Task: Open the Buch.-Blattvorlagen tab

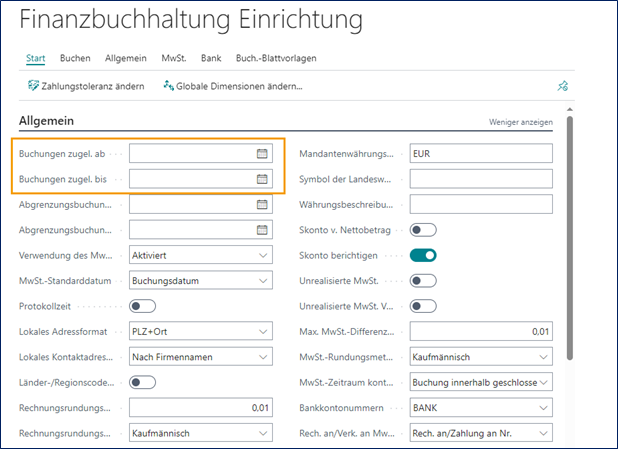Action: coord(276,58)
